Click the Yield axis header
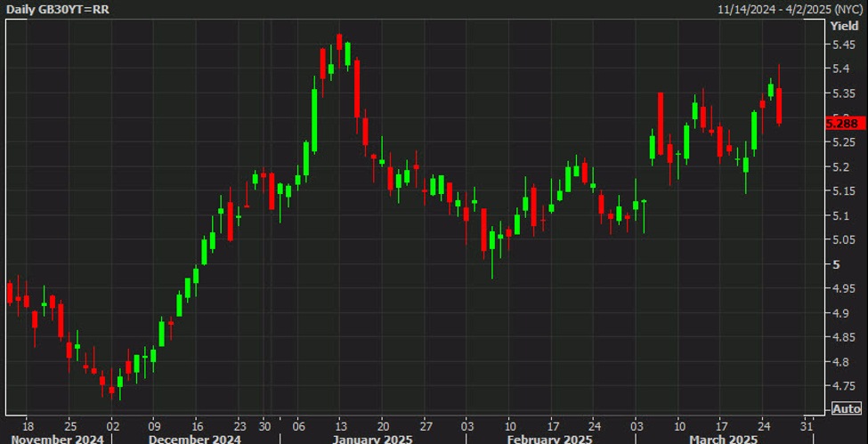868x444 pixels. coord(844,26)
